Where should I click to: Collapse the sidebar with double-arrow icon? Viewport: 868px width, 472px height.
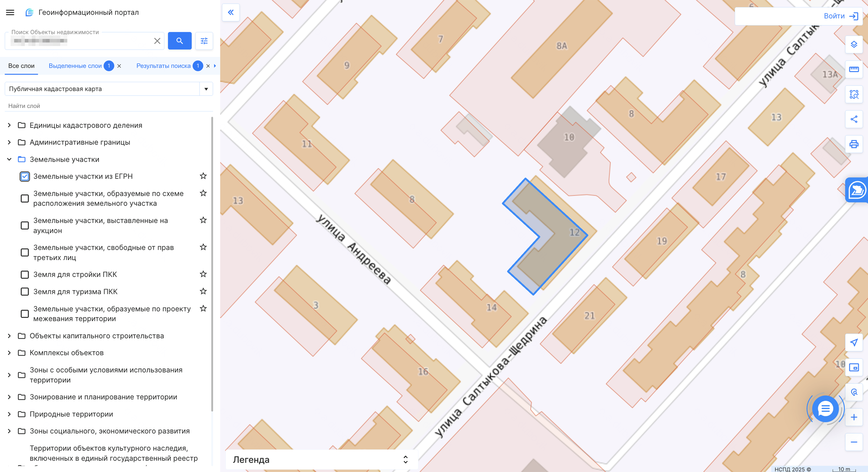231,12
